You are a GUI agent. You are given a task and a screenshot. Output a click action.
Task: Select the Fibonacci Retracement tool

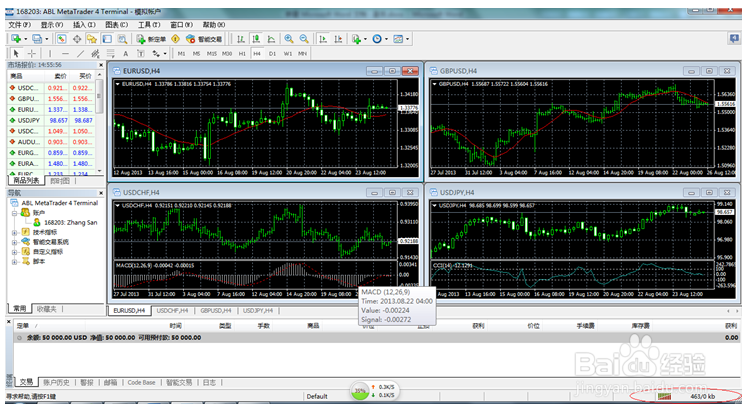pyautogui.click(x=110, y=53)
